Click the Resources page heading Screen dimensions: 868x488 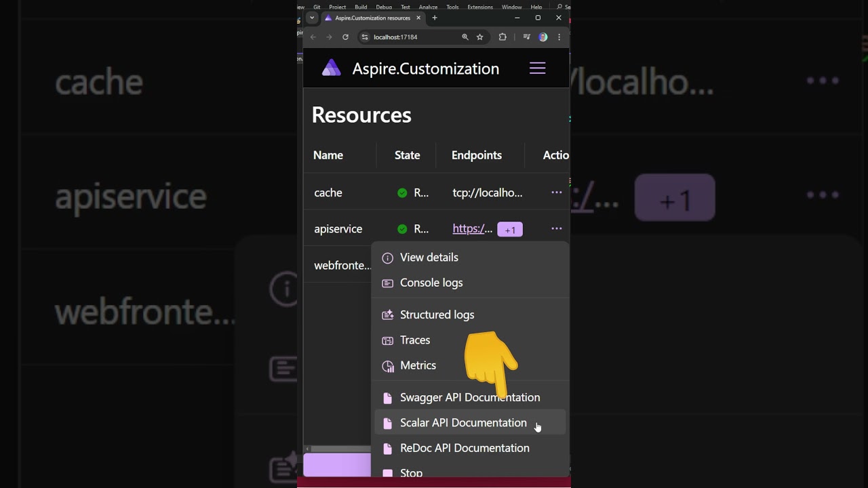[361, 115]
